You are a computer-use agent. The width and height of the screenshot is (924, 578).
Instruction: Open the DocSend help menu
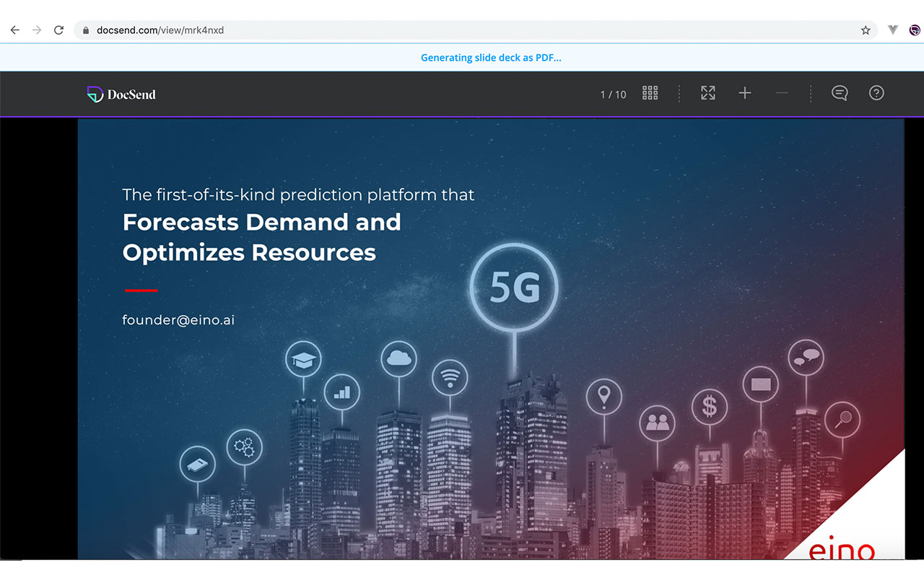pyautogui.click(x=876, y=92)
